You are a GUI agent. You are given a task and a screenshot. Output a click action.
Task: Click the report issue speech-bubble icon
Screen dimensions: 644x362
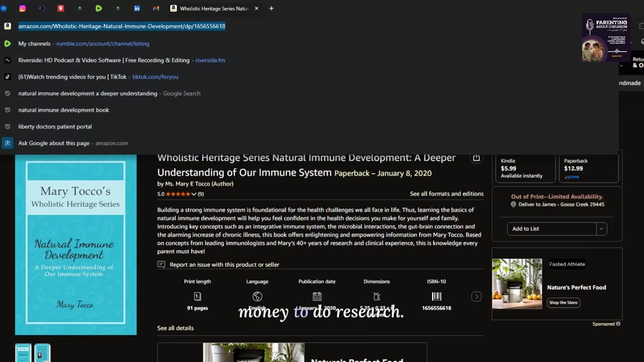(x=161, y=264)
